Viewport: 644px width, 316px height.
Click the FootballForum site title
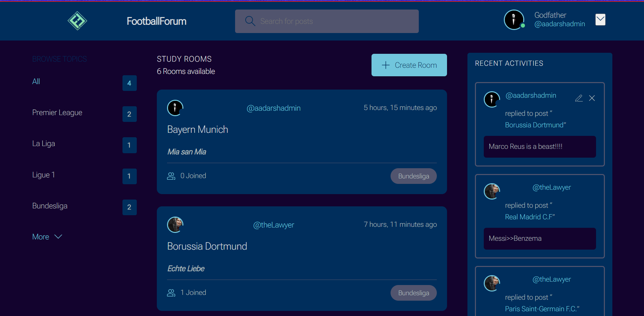pos(156,21)
